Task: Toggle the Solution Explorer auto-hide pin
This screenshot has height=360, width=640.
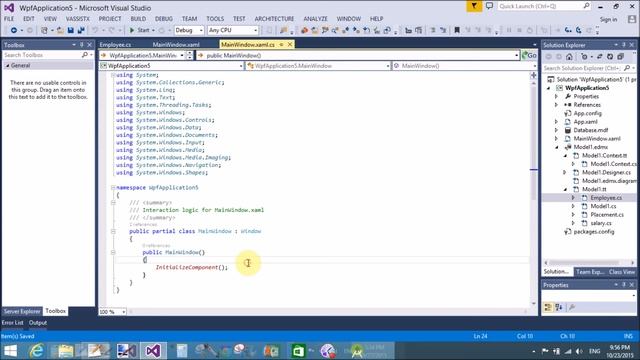Action: (624, 45)
